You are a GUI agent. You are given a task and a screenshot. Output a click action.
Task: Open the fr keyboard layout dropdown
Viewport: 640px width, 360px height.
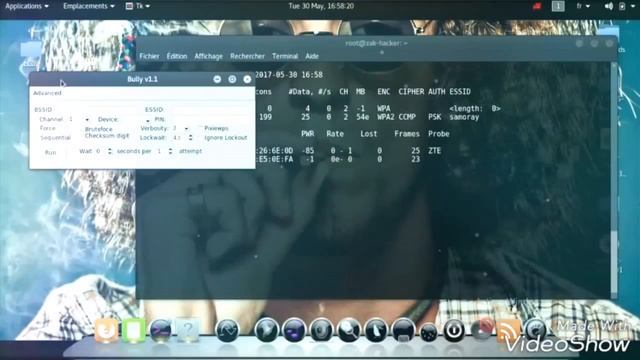pyautogui.click(x=583, y=6)
